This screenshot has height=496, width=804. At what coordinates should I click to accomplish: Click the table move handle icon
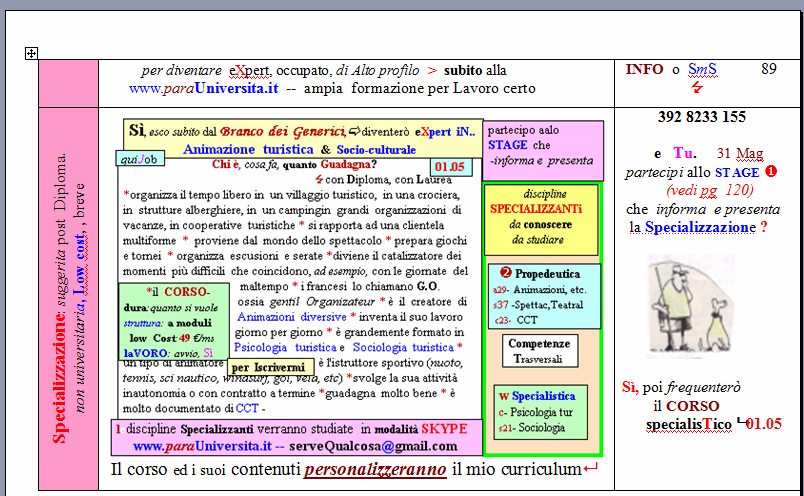(x=31, y=53)
